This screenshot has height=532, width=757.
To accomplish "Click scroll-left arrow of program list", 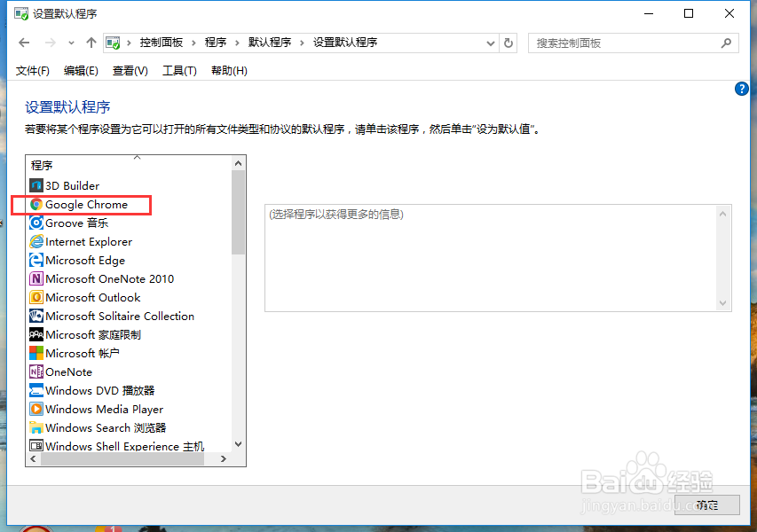I will tap(33, 458).
